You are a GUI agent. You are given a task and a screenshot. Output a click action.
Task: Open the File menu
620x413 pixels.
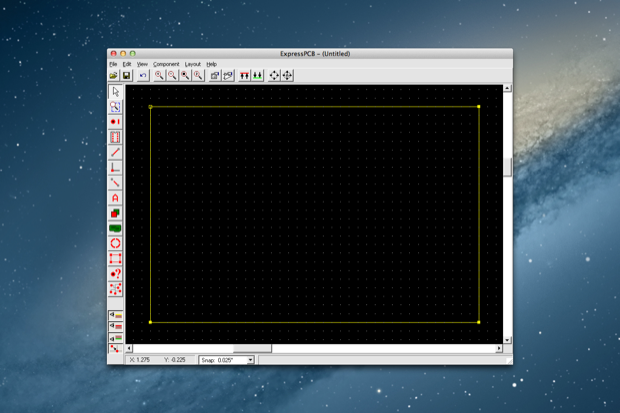[113, 64]
